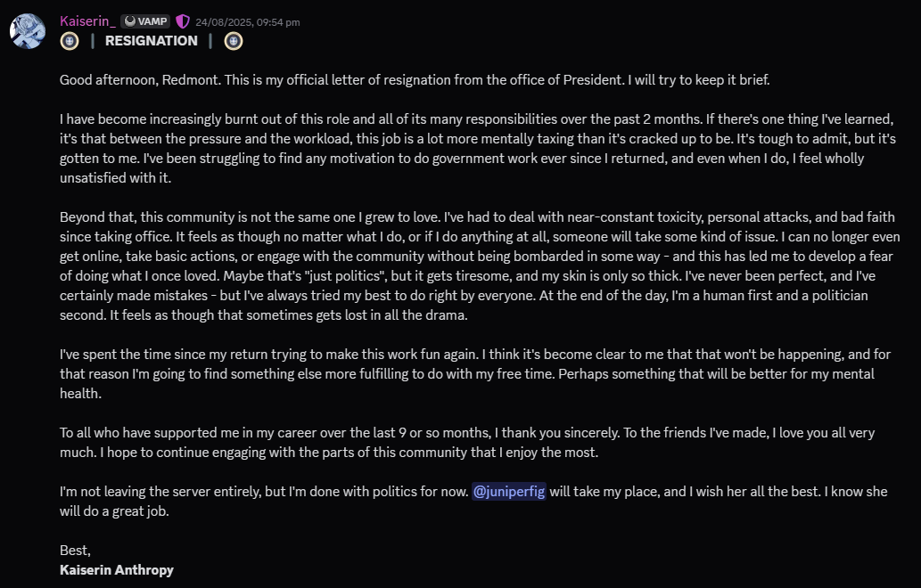Screen dimensions: 921x588
Task: Click the Kaiserin_ username
Action: (87, 21)
